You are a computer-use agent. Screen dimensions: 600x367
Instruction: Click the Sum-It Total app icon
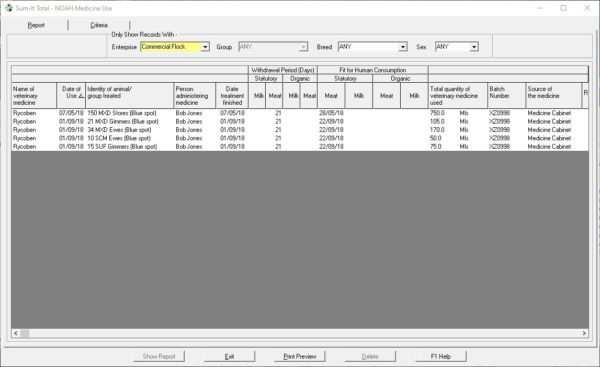click(x=9, y=8)
